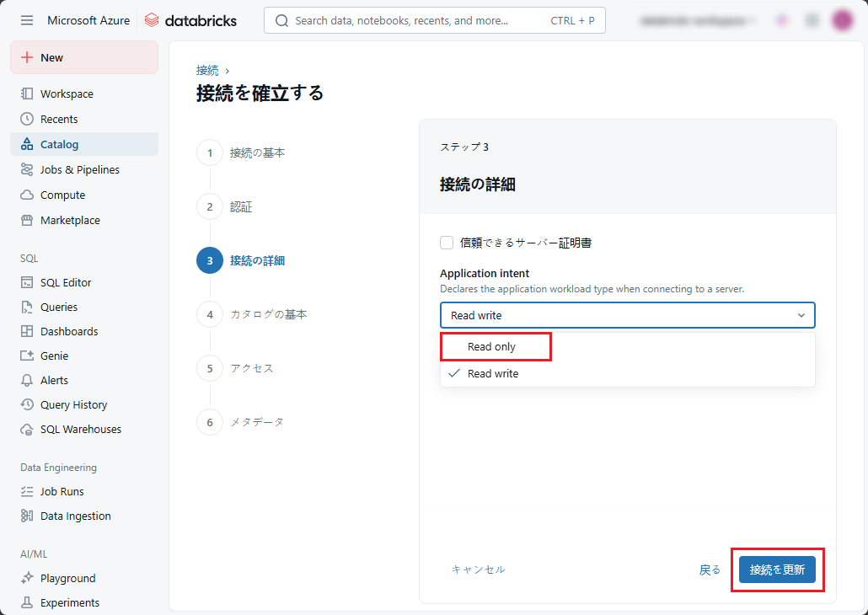Click the 接続を更新 button
Image resolution: width=868 pixels, height=615 pixels.
pyautogui.click(x=777, y=570)
